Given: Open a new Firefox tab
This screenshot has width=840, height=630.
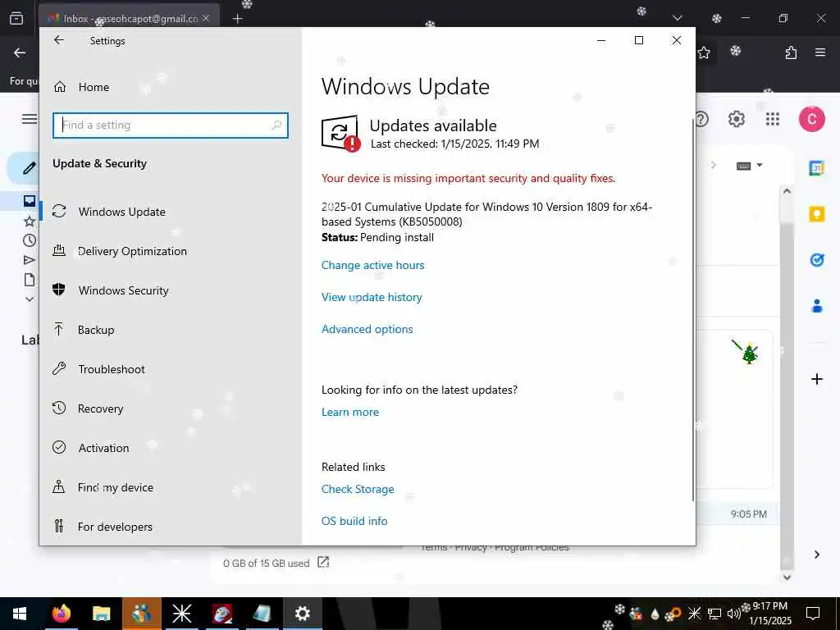Looking at the screenshot, I should pyautogui.click(x=237, y=18).
